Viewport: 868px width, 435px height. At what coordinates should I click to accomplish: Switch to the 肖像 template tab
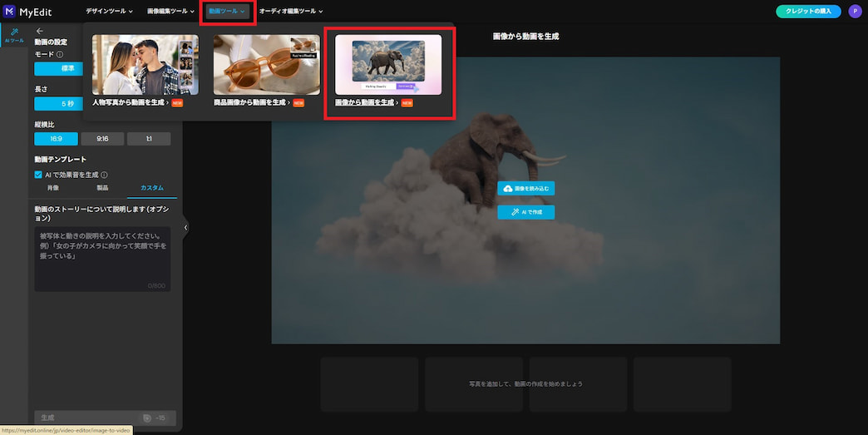pos(53,188)
